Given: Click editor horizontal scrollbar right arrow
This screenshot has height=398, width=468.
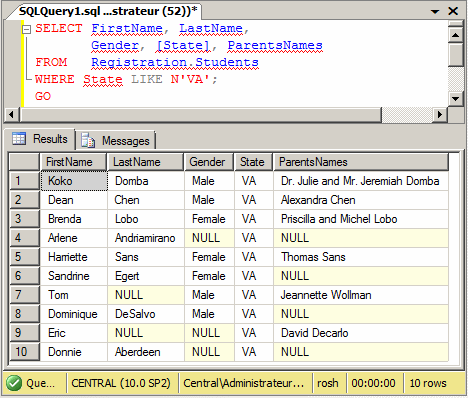Looking at the screenshot, I should pyautogui.click(x=440, y=115).
